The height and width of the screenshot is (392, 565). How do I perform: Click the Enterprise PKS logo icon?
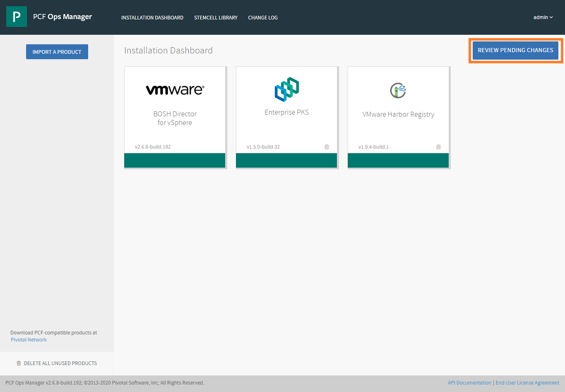(286, 89)
